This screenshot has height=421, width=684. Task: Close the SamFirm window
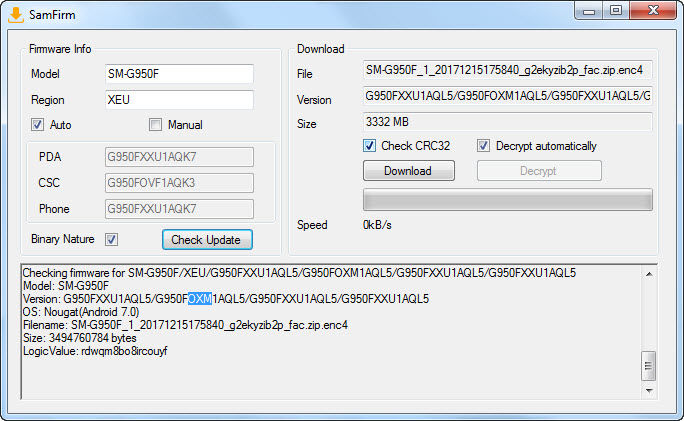(x=653, y=10)
